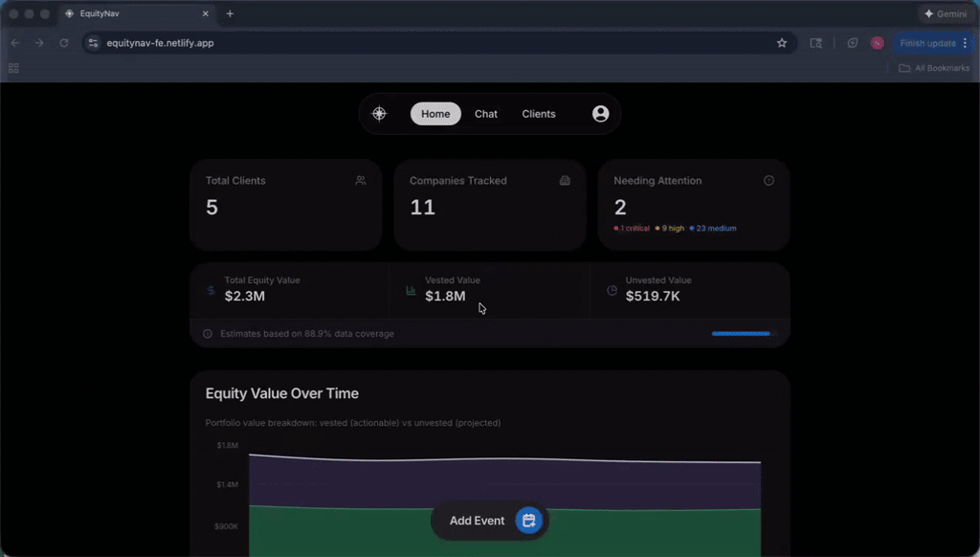Open the Chrome profile avatar

pos(878,43)
